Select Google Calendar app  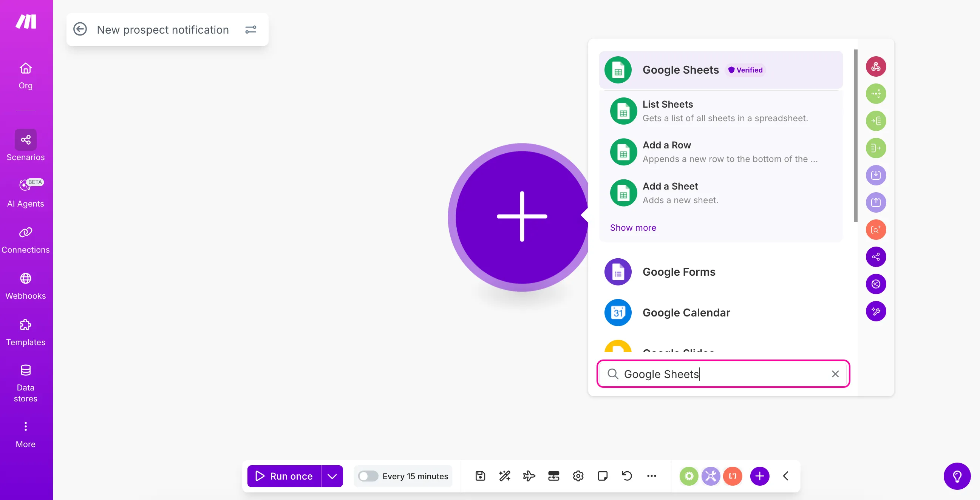(721, 313)
